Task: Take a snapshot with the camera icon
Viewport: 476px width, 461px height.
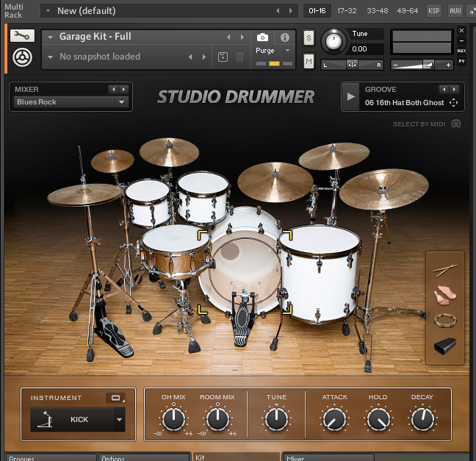Action: [x=262, y=37]
